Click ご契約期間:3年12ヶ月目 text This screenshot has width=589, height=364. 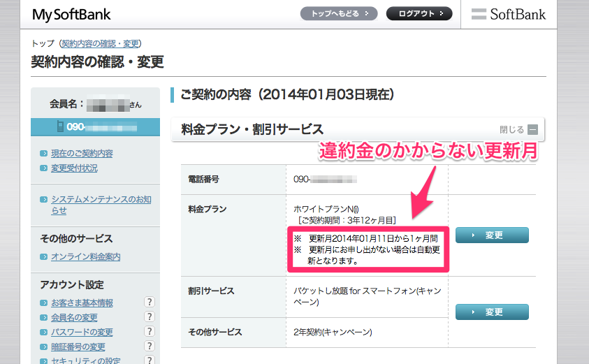point(347,221)
